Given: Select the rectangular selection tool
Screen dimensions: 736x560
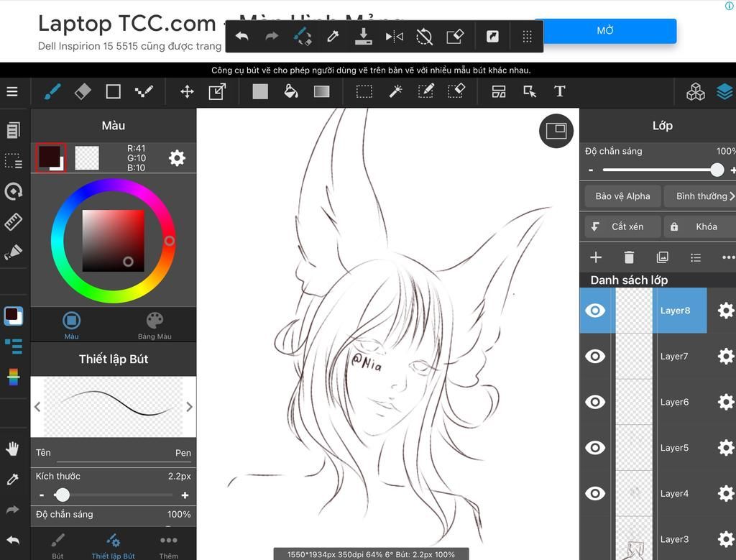Looking at the screenshot, I should 364,91.
